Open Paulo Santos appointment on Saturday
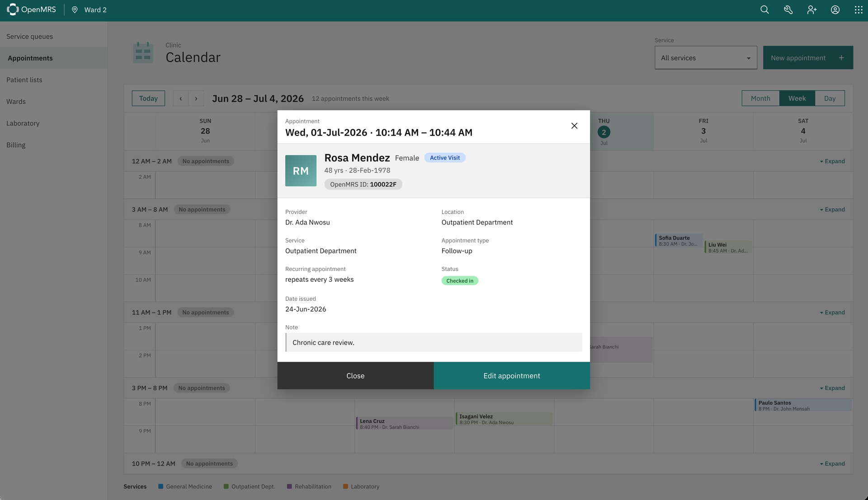This screenshot has height=500, width=868. [x=803, y=405]
